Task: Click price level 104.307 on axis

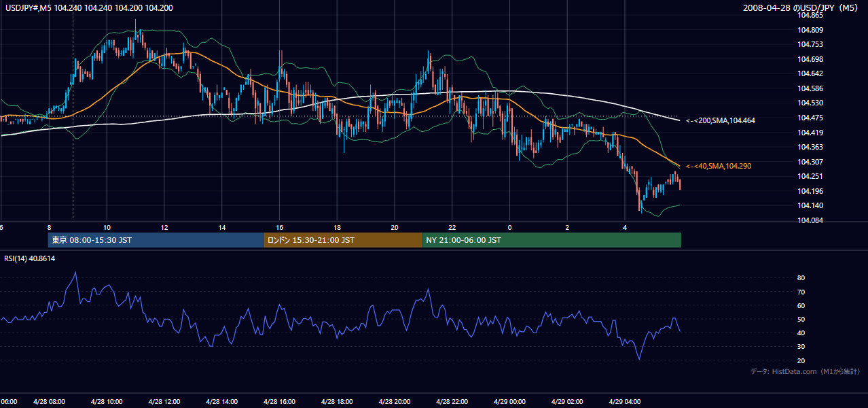Action: tap(810, 162)
